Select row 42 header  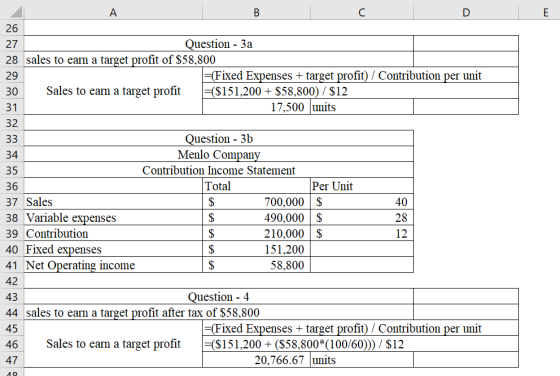point(12,281)
